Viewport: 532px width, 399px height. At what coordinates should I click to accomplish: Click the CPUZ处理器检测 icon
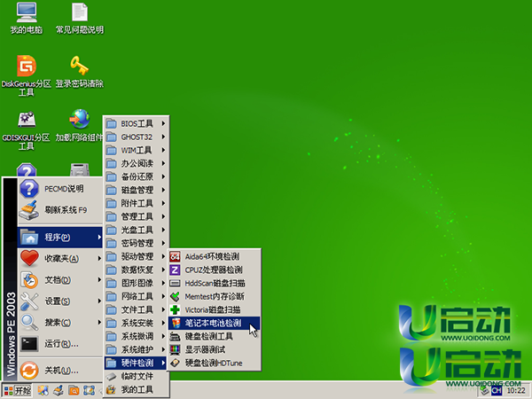tap(175, 270)
